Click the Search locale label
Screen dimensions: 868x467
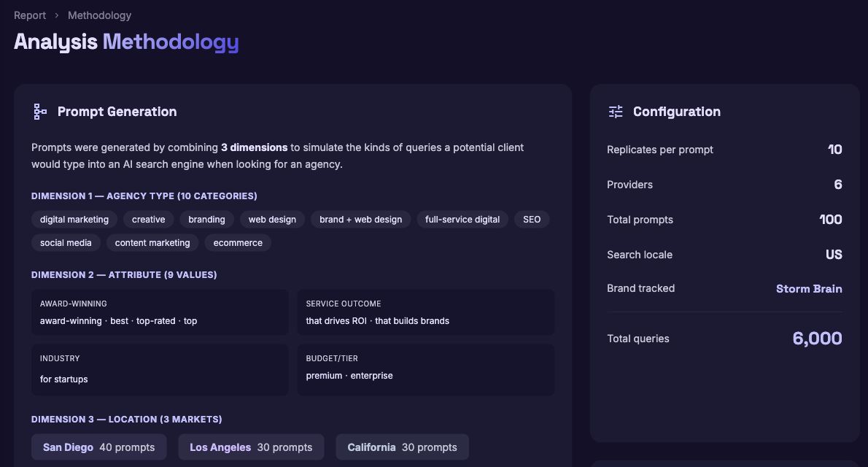point(640,254)
